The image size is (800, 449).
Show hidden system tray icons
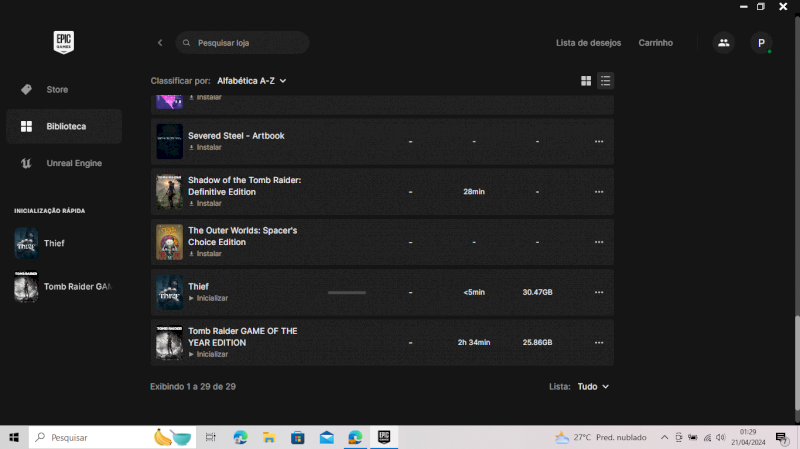(664, 437)
